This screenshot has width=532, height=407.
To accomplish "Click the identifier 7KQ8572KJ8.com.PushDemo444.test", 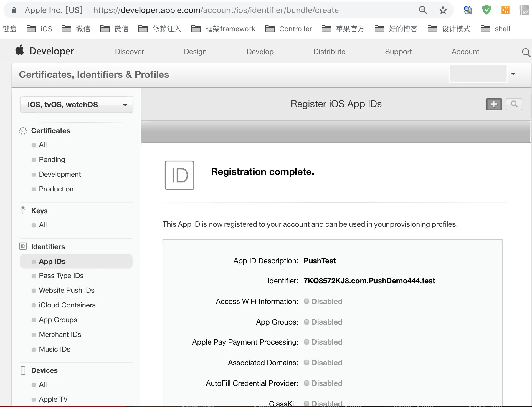I will pyautogui.click(x=369, y=281).
